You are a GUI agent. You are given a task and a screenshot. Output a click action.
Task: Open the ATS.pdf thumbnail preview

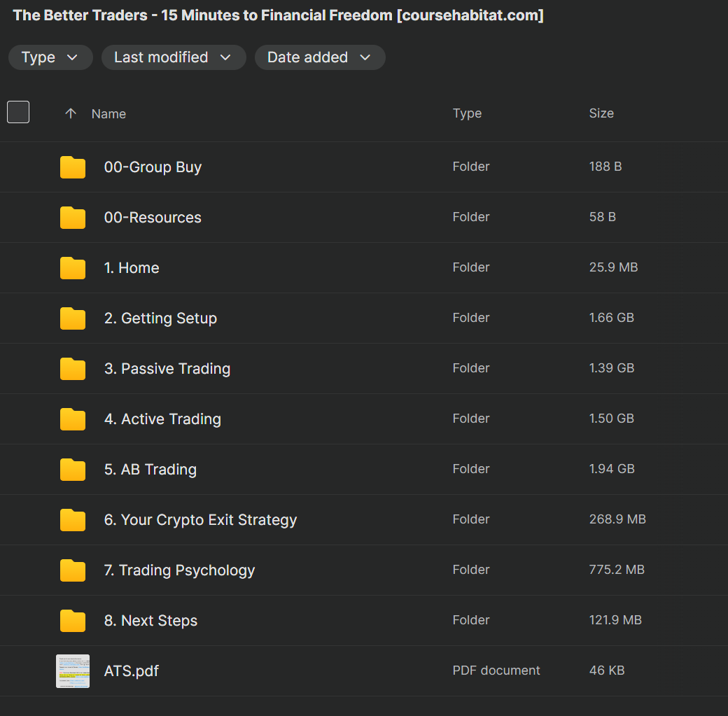pyautogui.click(x=73, y=671)
